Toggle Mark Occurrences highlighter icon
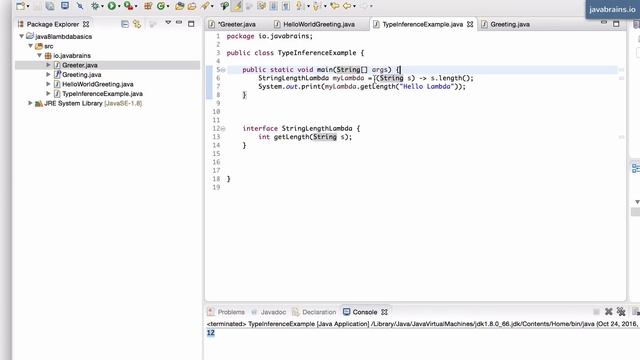640x360 pixels. 237,6
